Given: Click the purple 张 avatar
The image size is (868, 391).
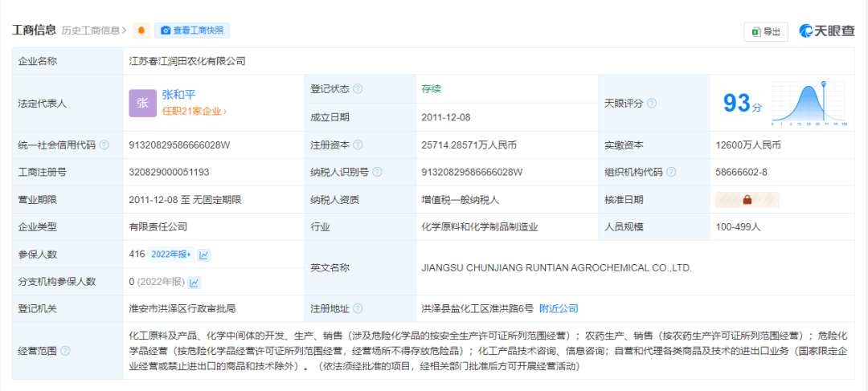Looking at the screenshot, I should [x=143, y=103].
